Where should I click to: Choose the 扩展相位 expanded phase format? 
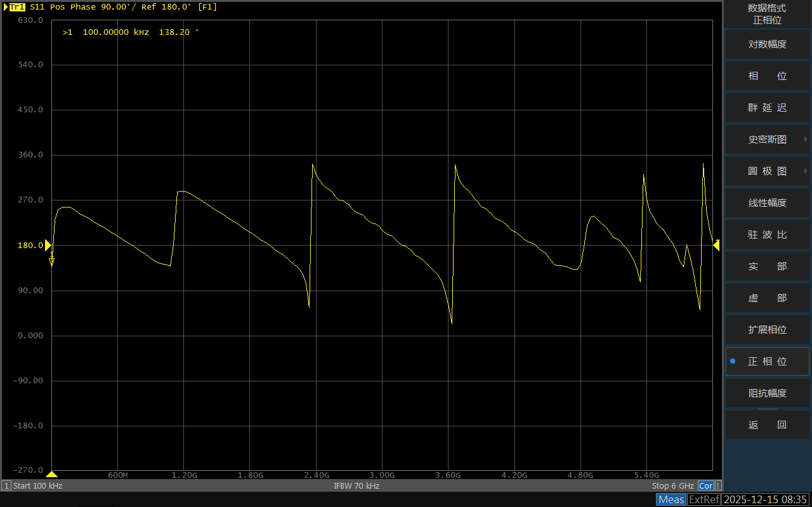pyautogui.click(x=767, y=329)
